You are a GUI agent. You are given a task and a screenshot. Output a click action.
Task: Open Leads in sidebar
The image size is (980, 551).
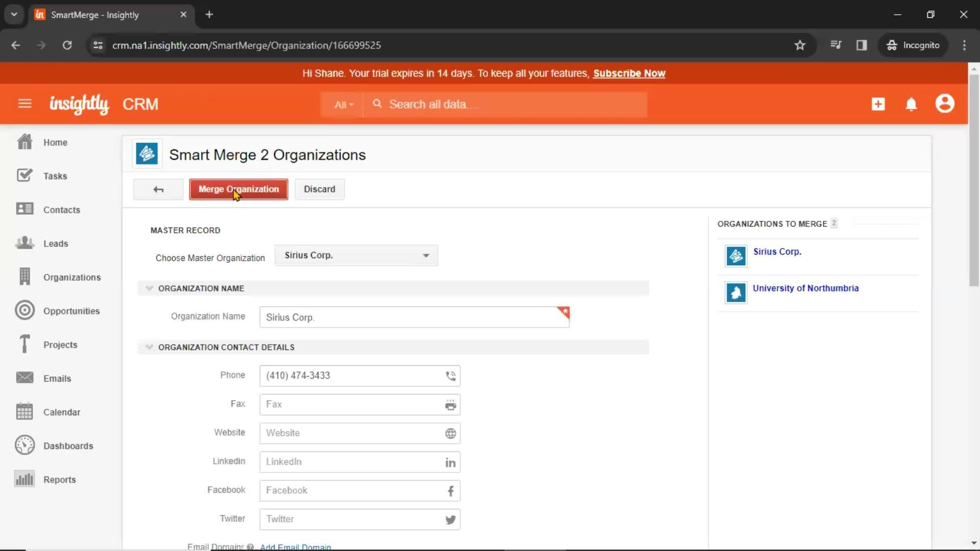[56, 243]
